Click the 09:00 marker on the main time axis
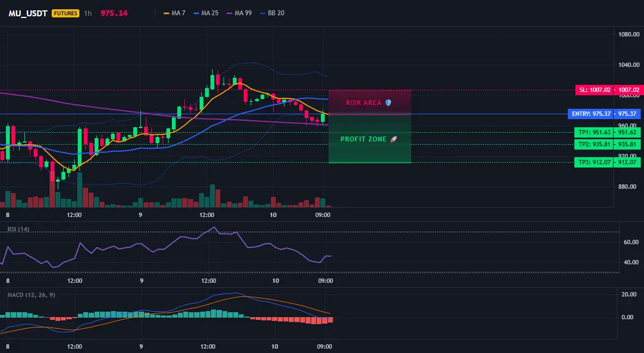The height and width of the screenshot is (353, 644). [x=323, y=215]
